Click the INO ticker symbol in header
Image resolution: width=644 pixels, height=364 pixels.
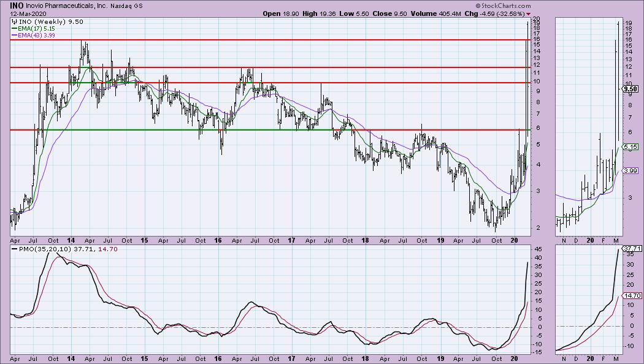point(17,6)
